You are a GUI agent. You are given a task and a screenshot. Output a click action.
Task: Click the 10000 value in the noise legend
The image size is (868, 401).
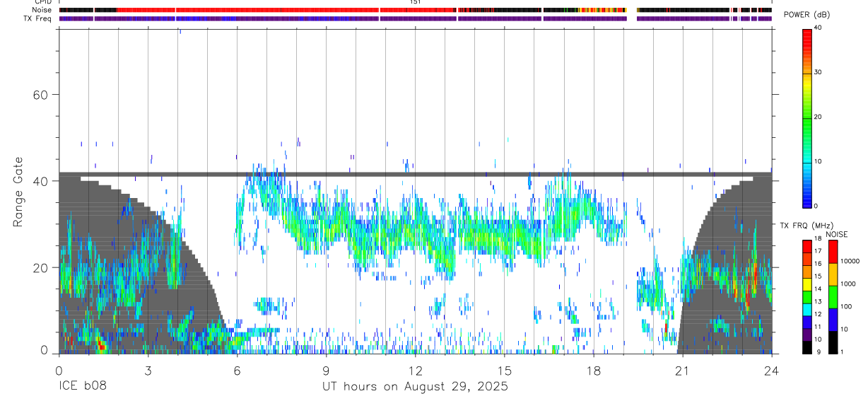849,261
